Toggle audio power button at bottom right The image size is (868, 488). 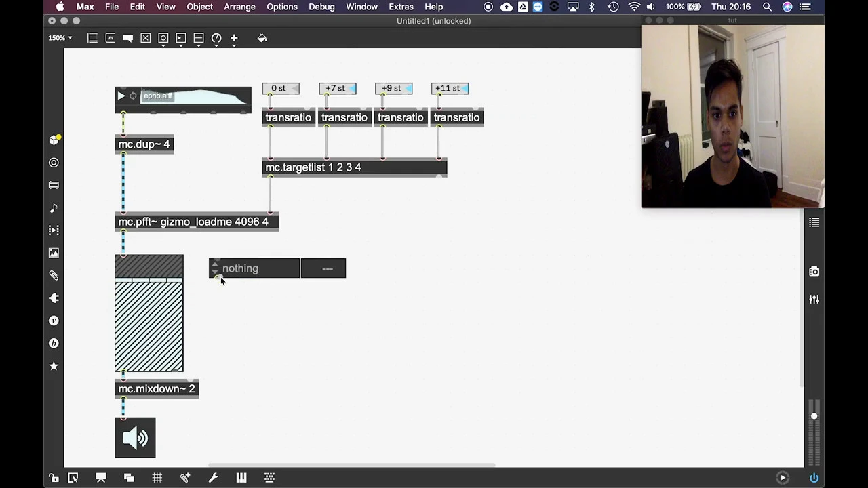[814, 478]
